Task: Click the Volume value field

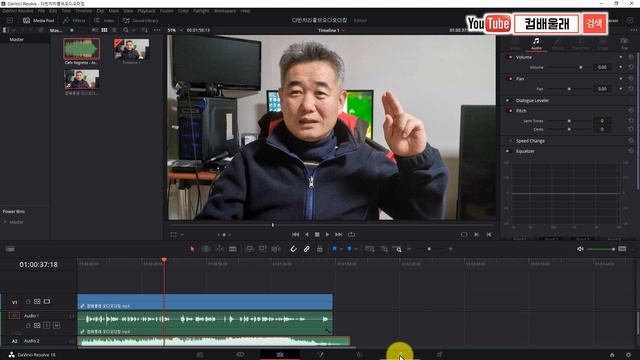Action: coord(602,67)
